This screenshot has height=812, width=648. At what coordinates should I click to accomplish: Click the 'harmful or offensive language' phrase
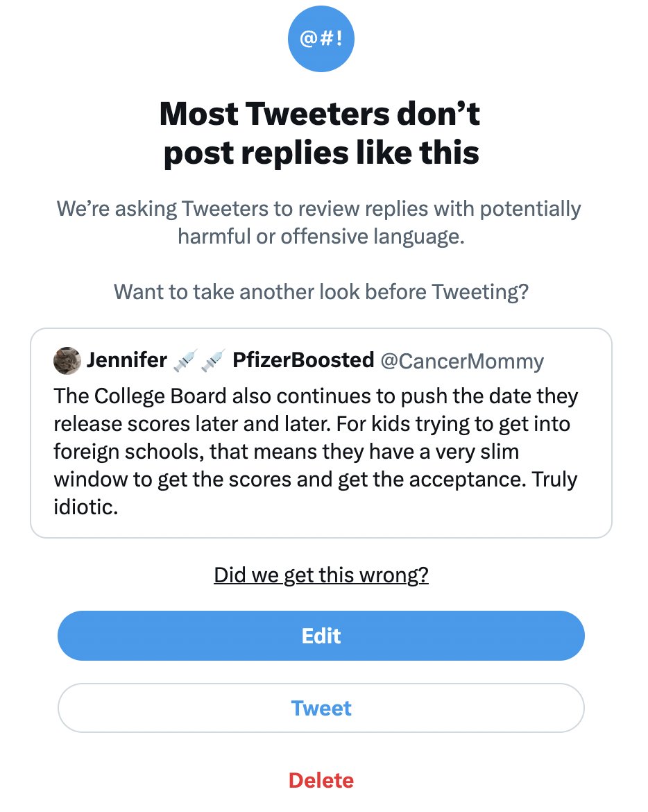(321, 237)
